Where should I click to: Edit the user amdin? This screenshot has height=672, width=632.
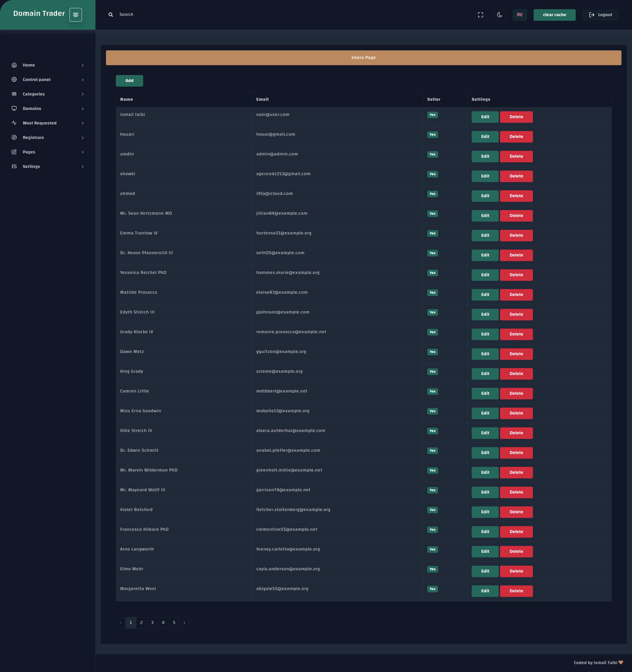click(x=485, y=156)
